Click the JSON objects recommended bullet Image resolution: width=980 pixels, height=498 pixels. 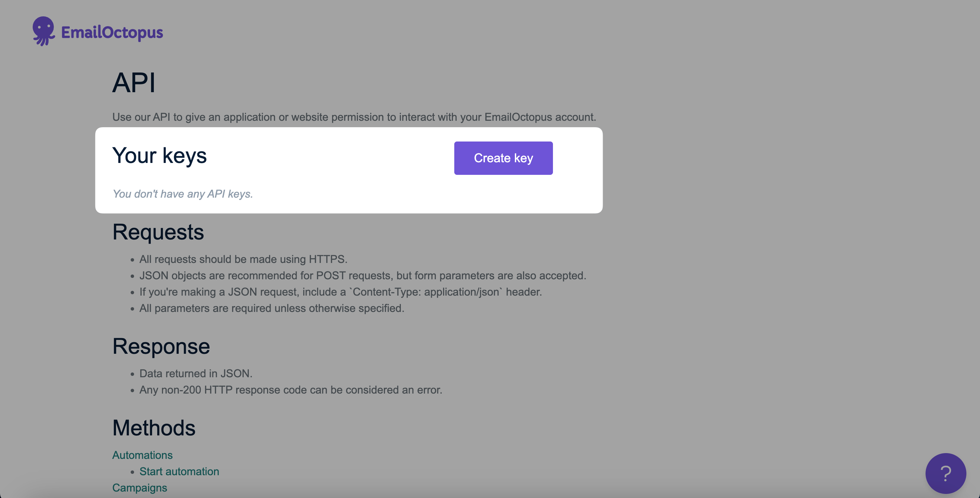[362, 276]
